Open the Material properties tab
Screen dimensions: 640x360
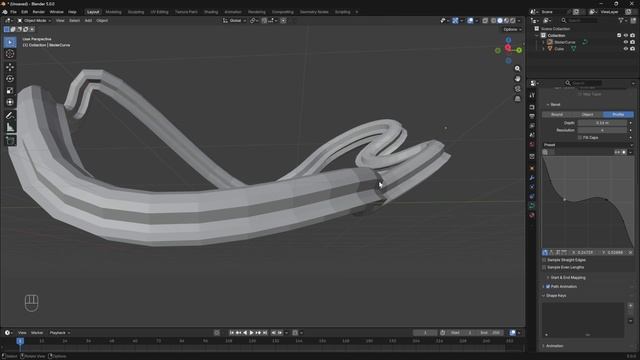[532, 215]
